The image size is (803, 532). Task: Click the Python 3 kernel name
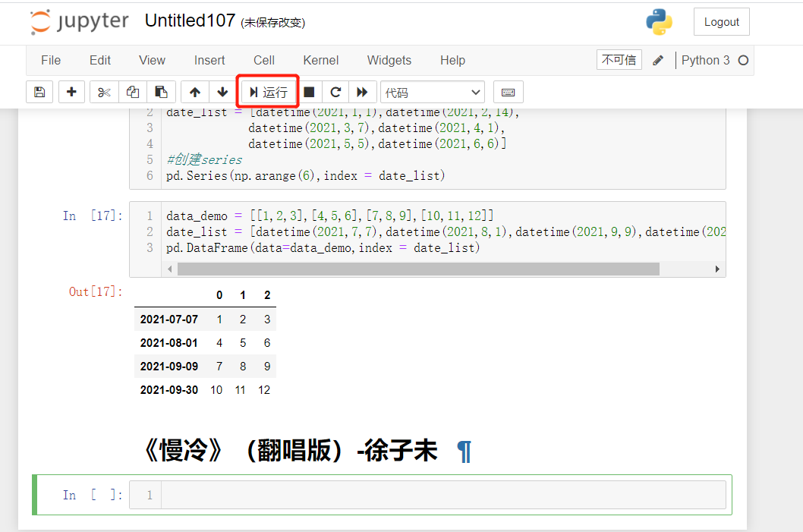[705, 61]
